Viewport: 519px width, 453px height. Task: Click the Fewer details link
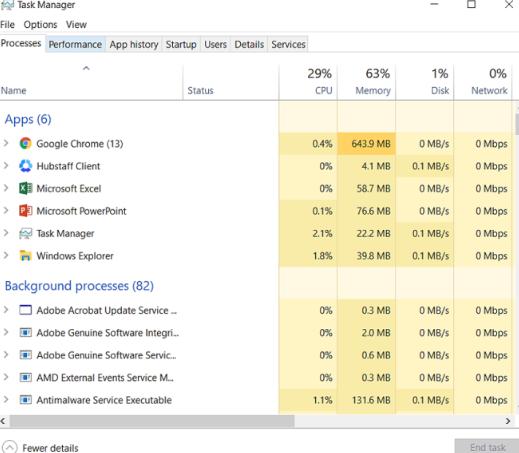(x=50, y=448)
